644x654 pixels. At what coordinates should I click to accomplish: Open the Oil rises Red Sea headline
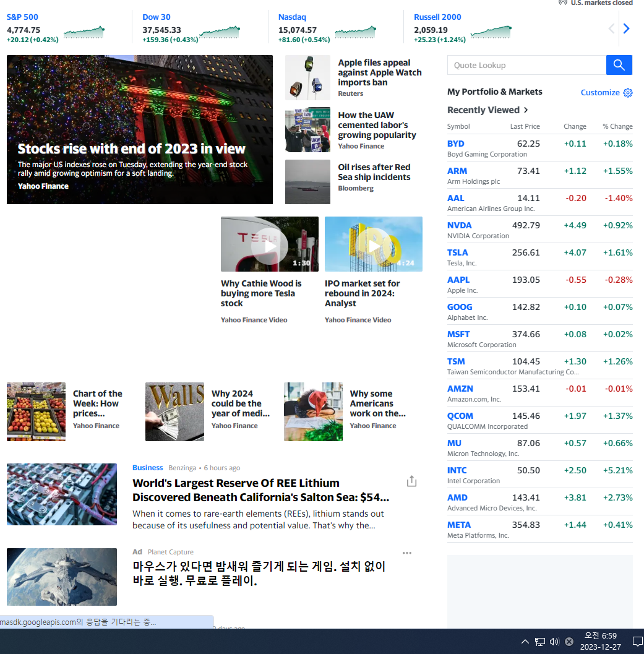tap(374, 172)
